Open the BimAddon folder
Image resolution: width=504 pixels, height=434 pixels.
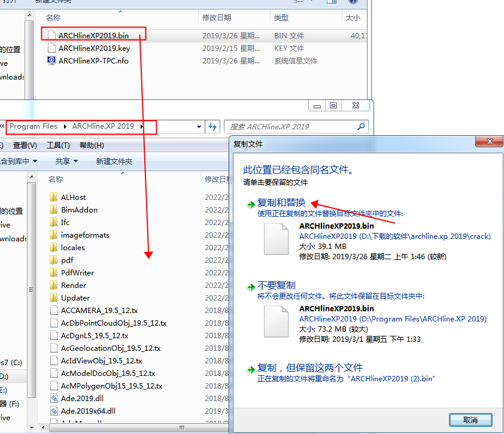(79, 210)
